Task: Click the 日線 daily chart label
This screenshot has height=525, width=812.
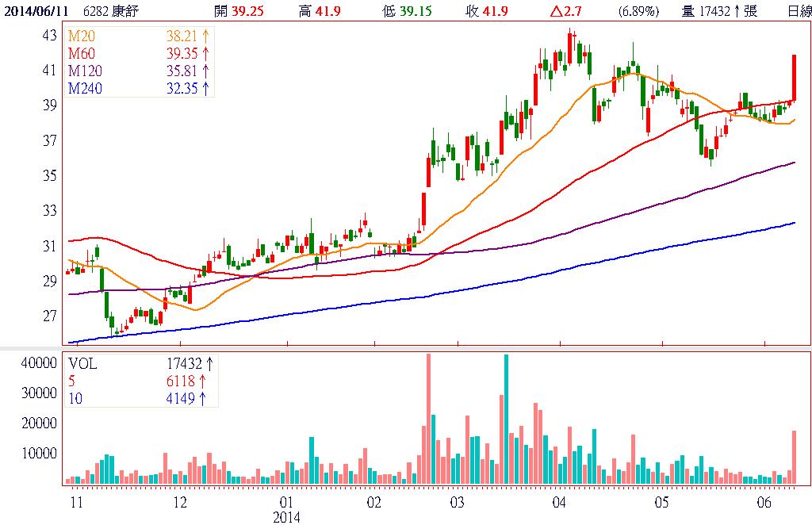Action: 799,10
